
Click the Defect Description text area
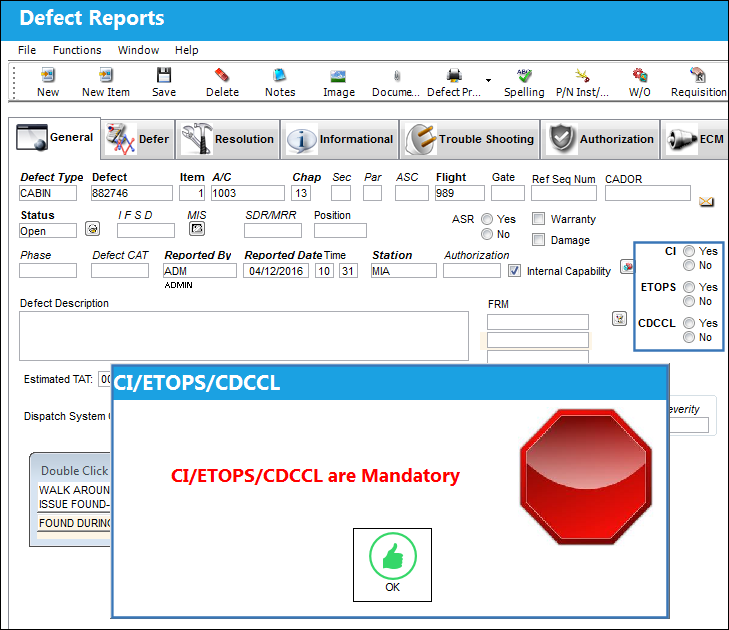[244, 336]
